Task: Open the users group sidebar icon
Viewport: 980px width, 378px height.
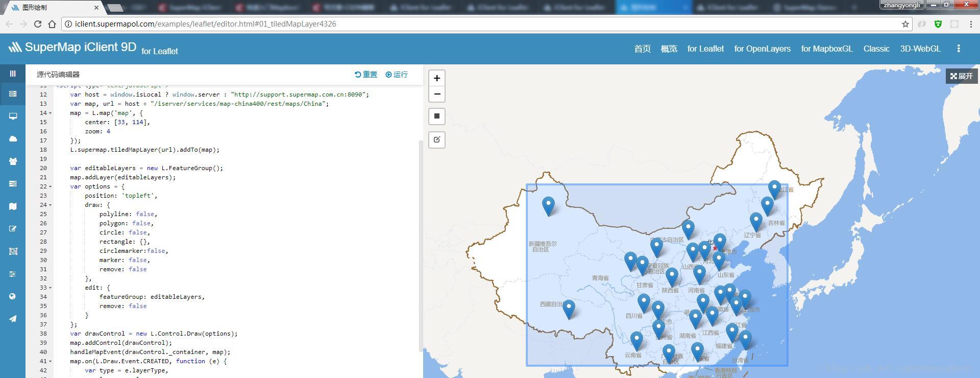Action: pos(13,161)
